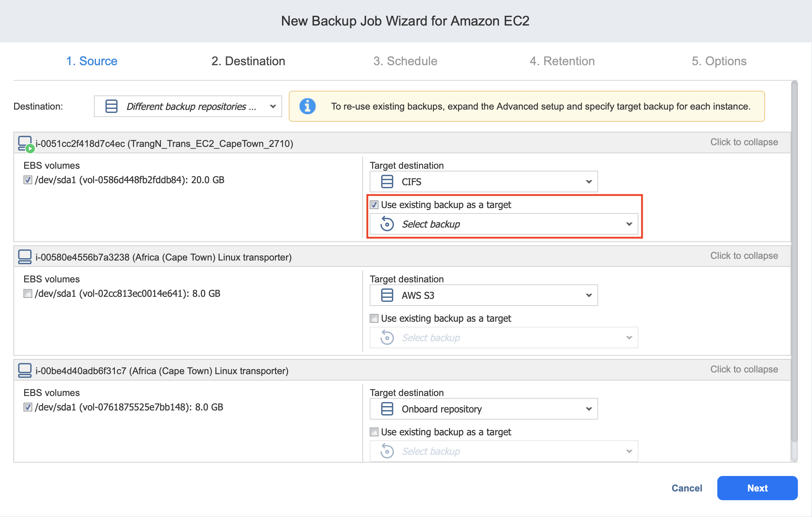Viewport: 812px width, 517px height.
Task: Click the instance icon for i-00580e4556b7a3238
Action: point(25,257)
